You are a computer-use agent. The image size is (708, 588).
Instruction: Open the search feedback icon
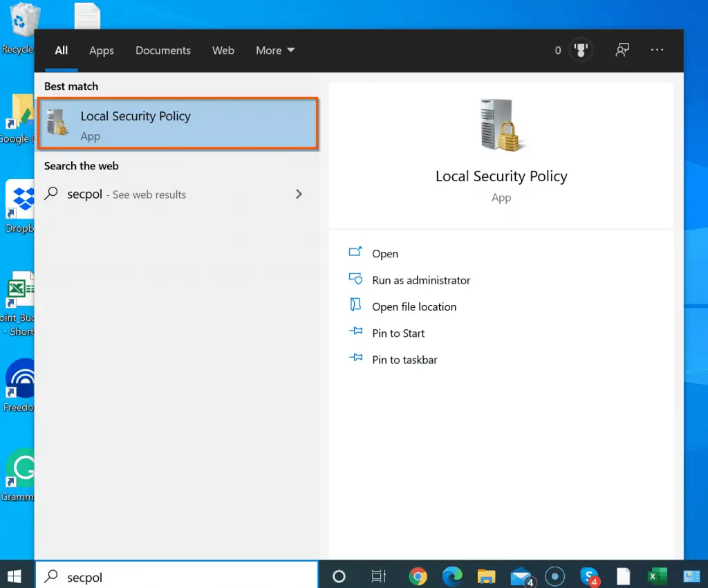pos(622,50)
